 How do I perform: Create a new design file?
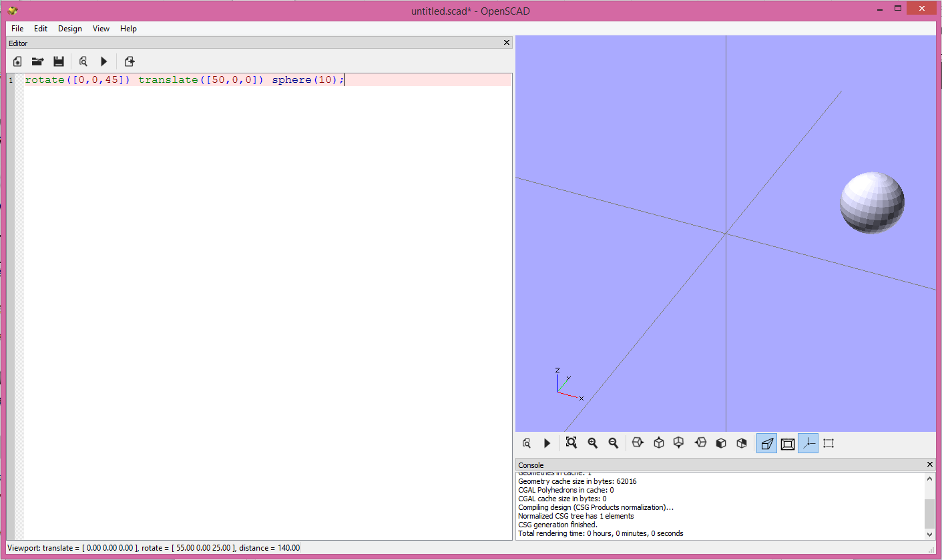pos(17,61)
